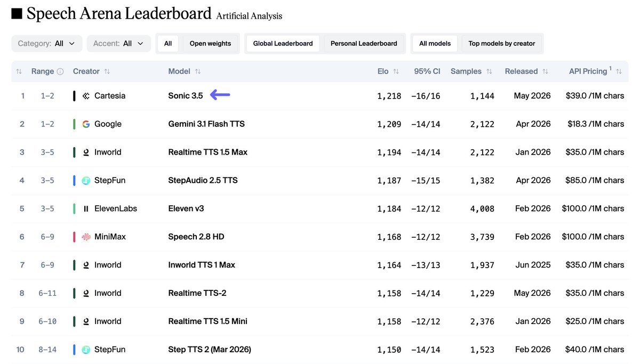Screen dimensions: 640x364
Task: Click Elo value 1,218
Action: [389, 96]
